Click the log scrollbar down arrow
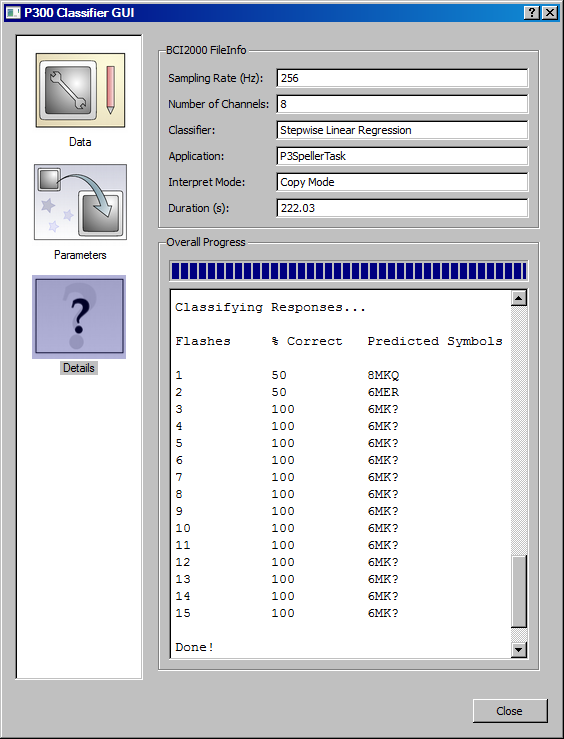564x739 pixels. tap(518, 649)
